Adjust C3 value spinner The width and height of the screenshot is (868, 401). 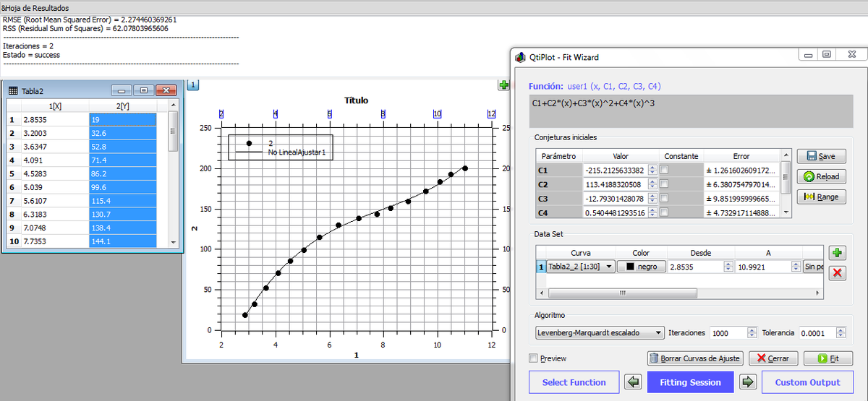(652, 199)
